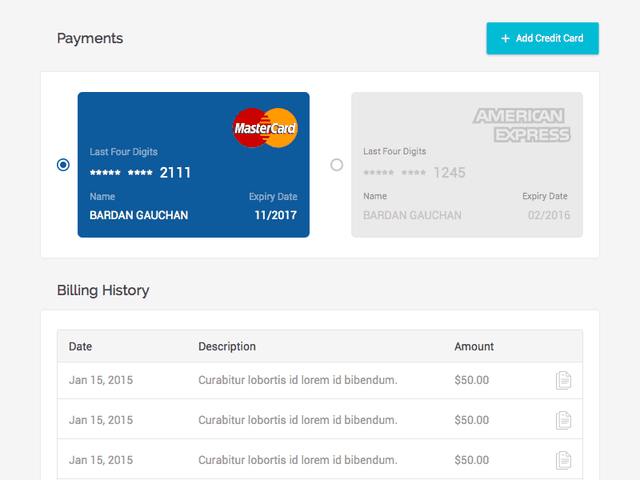Viewport: 640px width, 480px height.
Task: Click the American Express logo on gray card
Action: tap(521, 125)
